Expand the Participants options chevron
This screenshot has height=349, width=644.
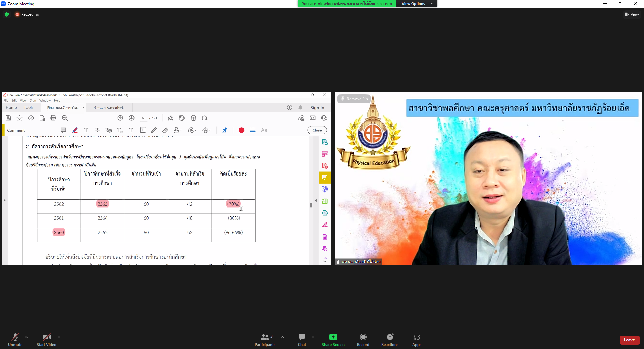(283, 337)
